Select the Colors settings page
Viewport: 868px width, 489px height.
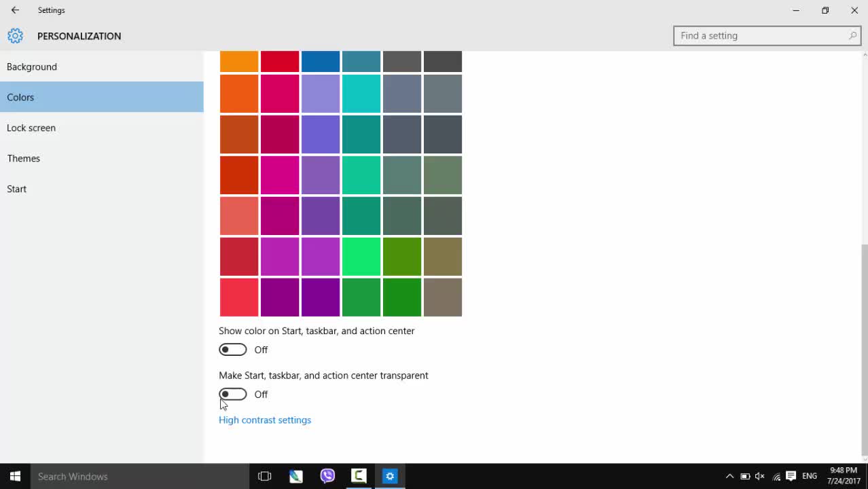coord(102,97)
